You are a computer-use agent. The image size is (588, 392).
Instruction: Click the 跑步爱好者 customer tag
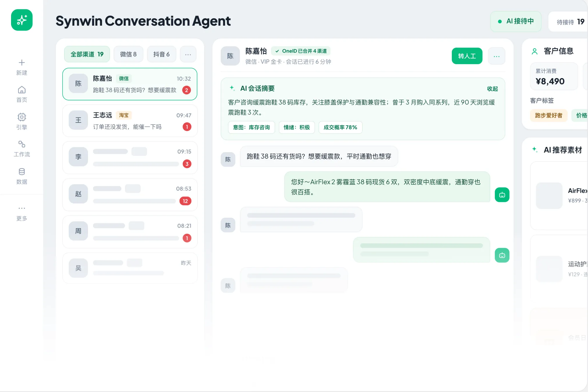tap(549, 115)
